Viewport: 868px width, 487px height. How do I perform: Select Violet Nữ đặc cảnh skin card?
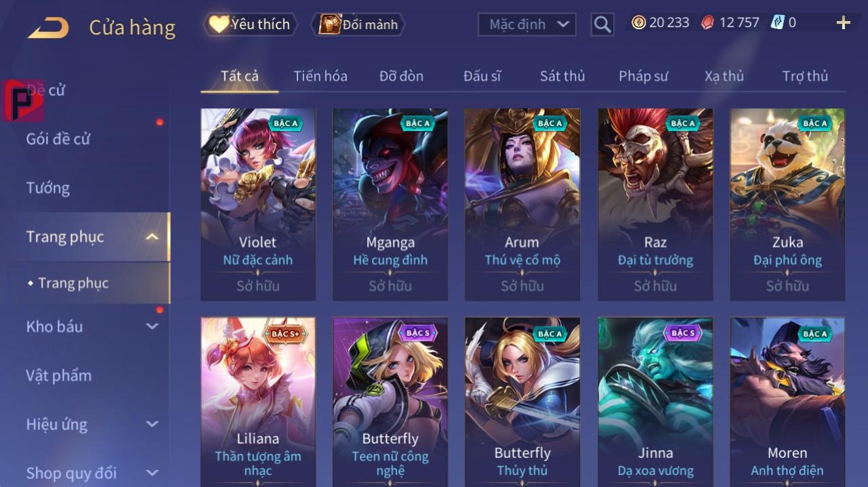pyautogui.click(x=258, y=204)
